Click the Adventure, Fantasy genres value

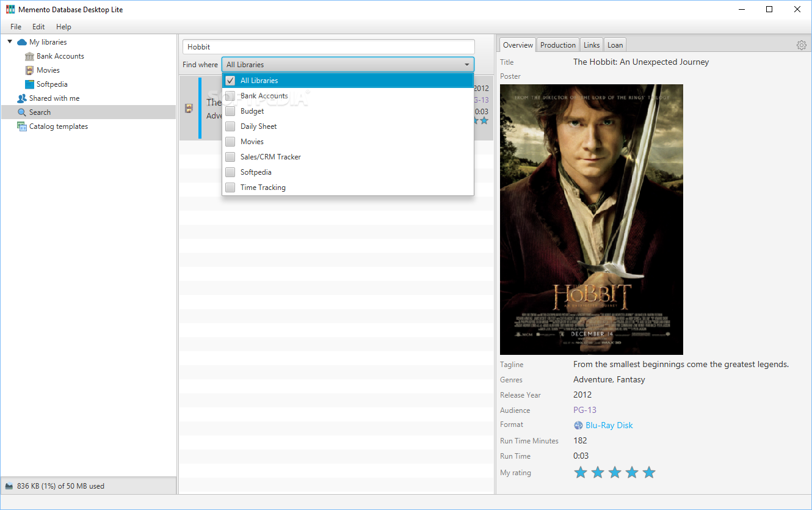[609, 379]
